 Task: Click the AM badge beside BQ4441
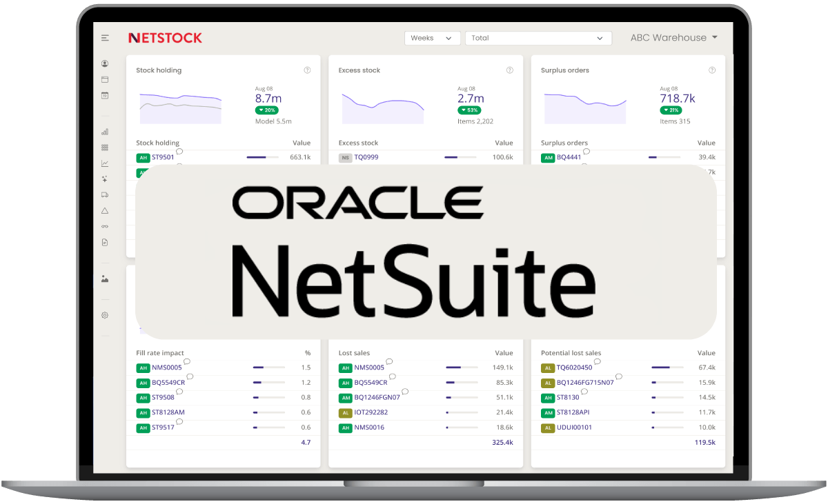(548, 158)
